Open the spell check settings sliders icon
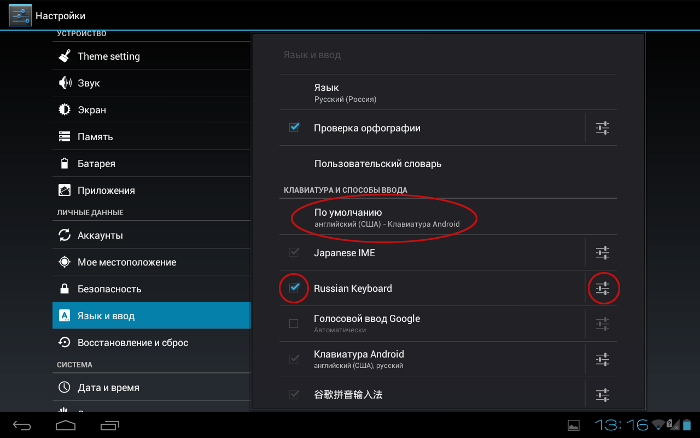 pos(602,128)
